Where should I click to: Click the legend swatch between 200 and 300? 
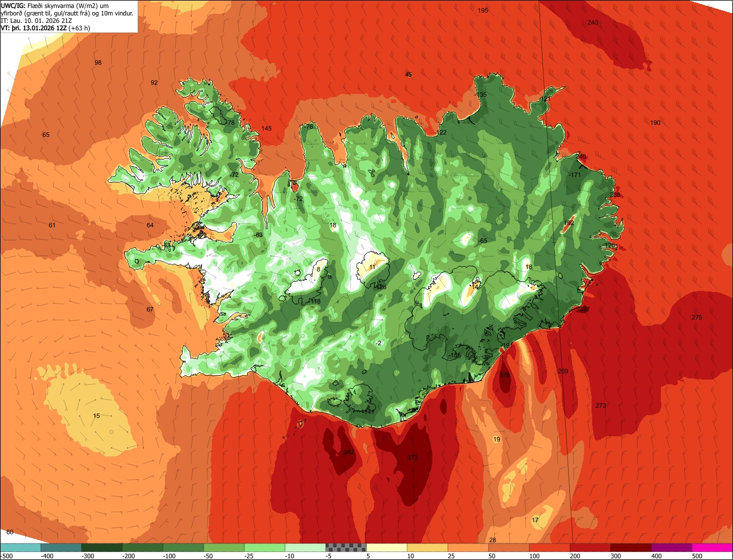(x=590, y=547)
